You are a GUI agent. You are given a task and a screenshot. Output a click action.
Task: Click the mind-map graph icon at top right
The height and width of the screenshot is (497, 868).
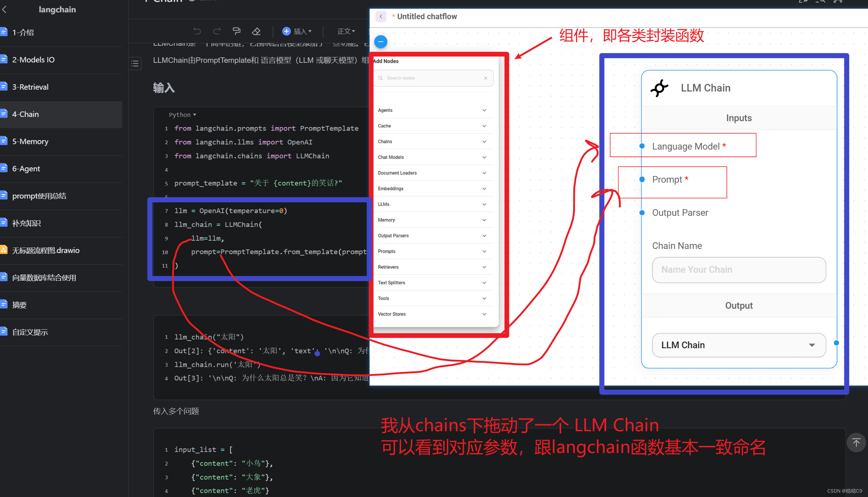tap(838, 2)
